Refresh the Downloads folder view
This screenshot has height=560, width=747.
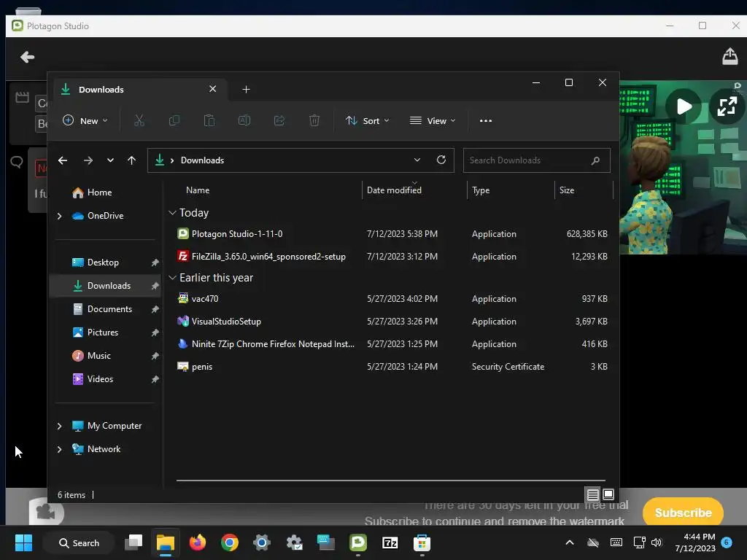point(441,160)
